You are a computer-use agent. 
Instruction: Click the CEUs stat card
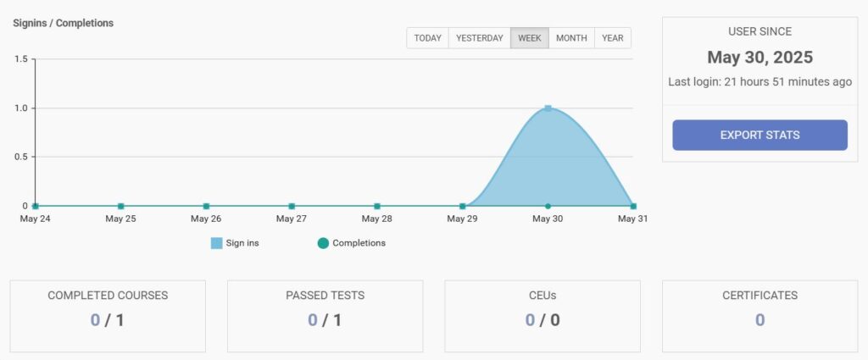click(x=542, y=316)
